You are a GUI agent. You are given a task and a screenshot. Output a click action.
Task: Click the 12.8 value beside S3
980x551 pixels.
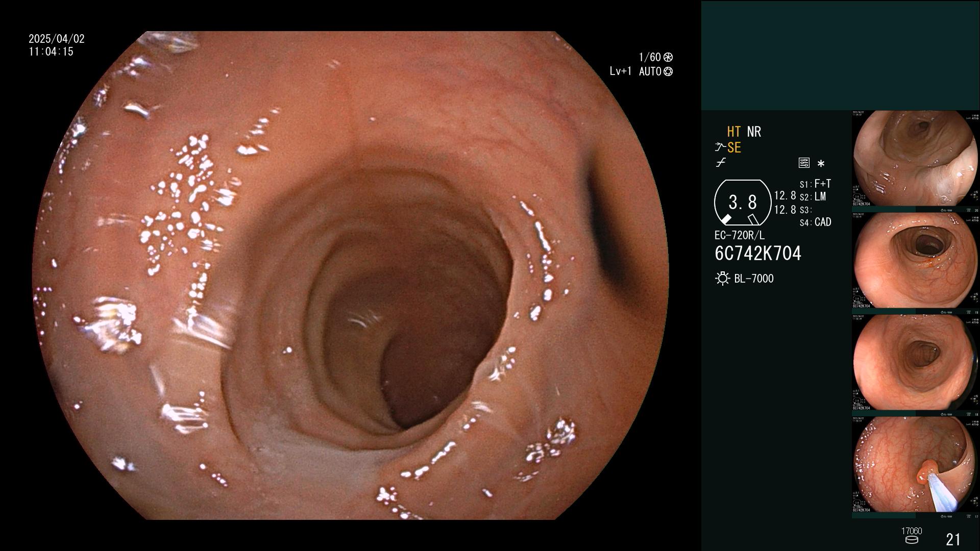point(785,210)
